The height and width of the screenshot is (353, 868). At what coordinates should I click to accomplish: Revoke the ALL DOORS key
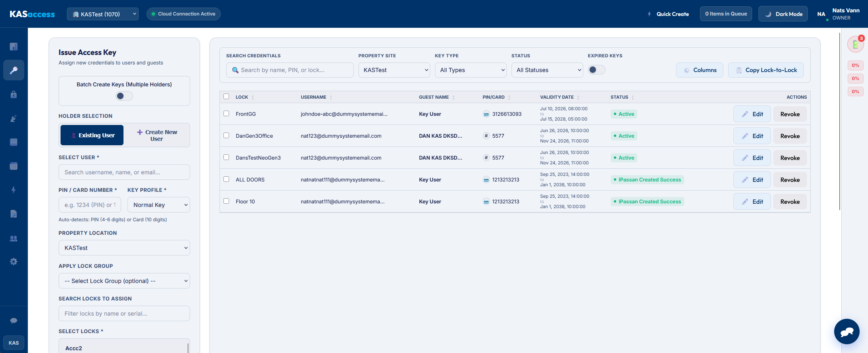coord(790,180)
